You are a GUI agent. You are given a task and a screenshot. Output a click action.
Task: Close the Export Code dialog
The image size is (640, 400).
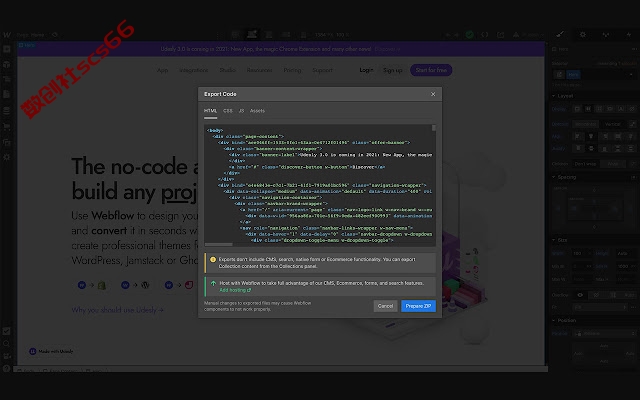[x=433, y=94]
